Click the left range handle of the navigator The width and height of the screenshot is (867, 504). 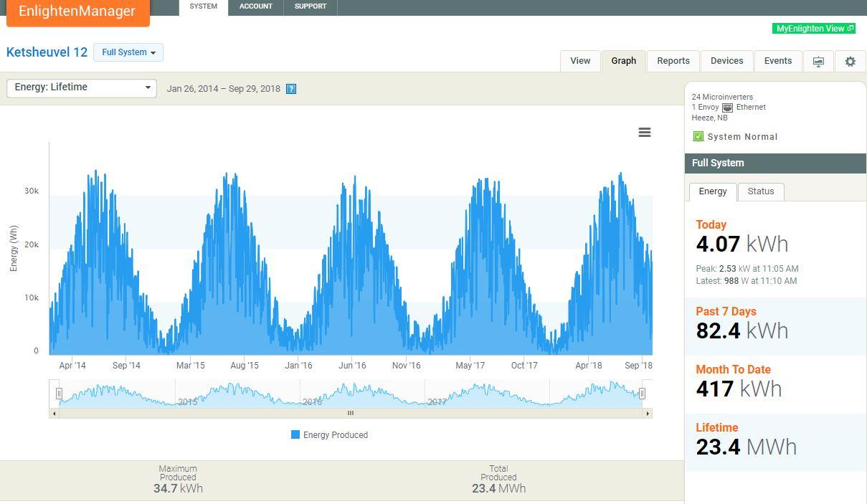pyautogui.click(x=60, y=393)
